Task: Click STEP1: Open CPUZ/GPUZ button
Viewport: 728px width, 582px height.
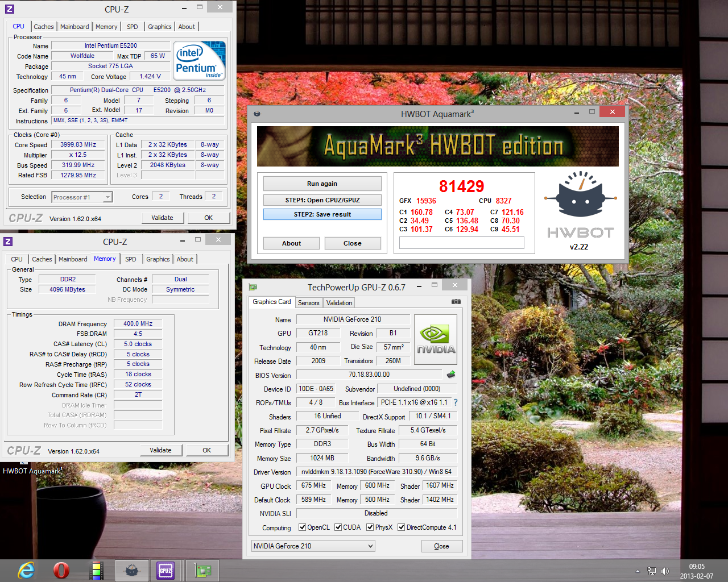Action: [x=322, y=200]
